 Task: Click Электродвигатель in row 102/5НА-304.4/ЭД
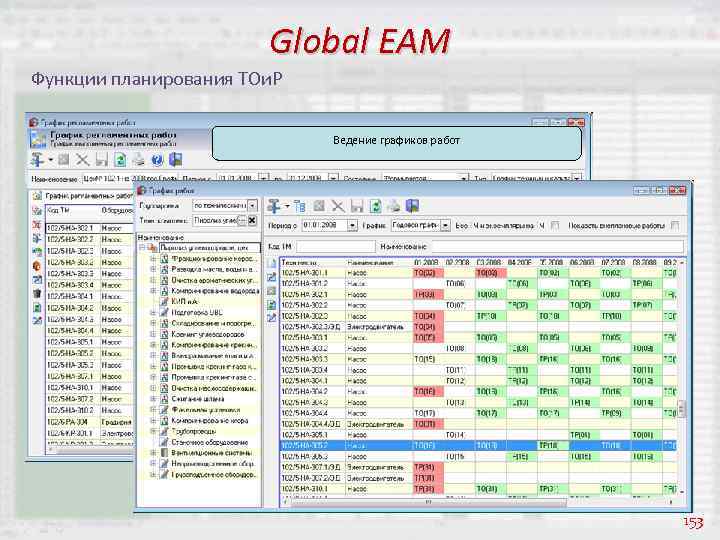tap(375, 424)
